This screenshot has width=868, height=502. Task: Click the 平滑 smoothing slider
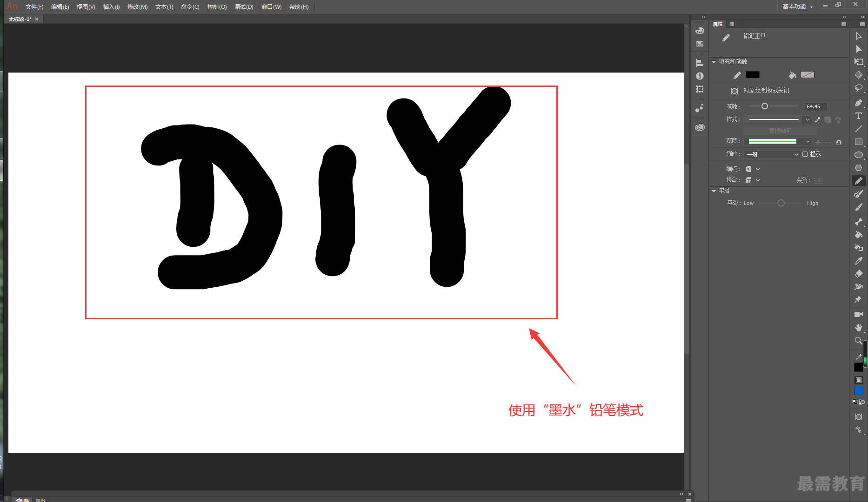click(781, 203)
